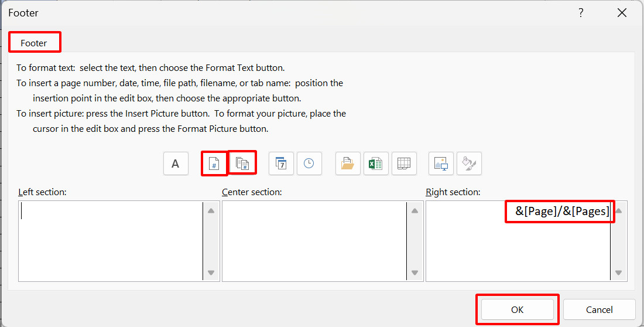Confirm the footer with OK
644x327 pixels.
coord(517,309)
